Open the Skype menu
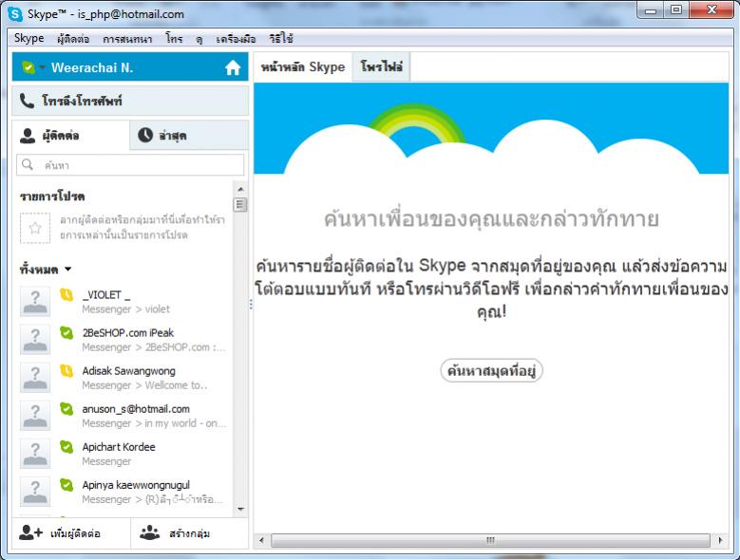740x560 pixels. click(29, 38)
